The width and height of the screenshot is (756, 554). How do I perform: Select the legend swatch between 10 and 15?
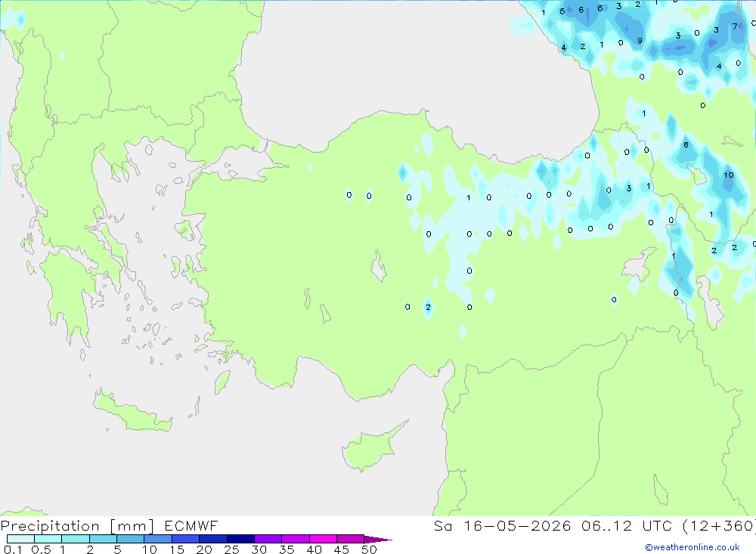pyautogui.click(x=158, y=539)
